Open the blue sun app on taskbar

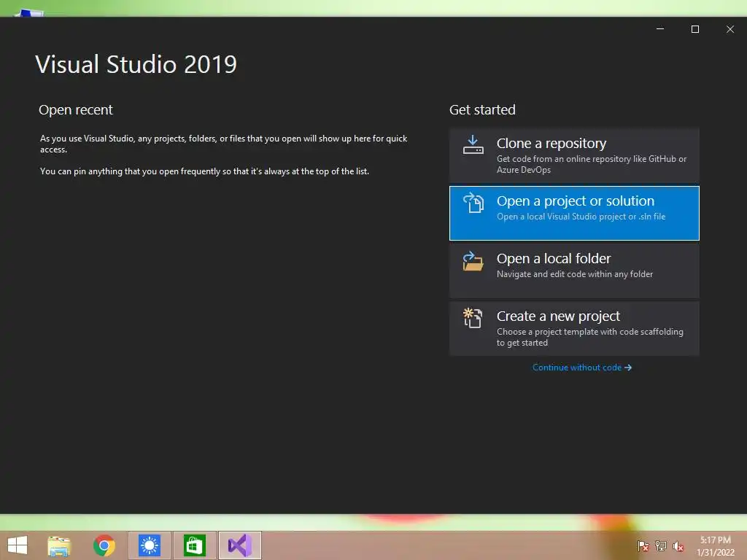pyautogui.click(x=149, y=545)
